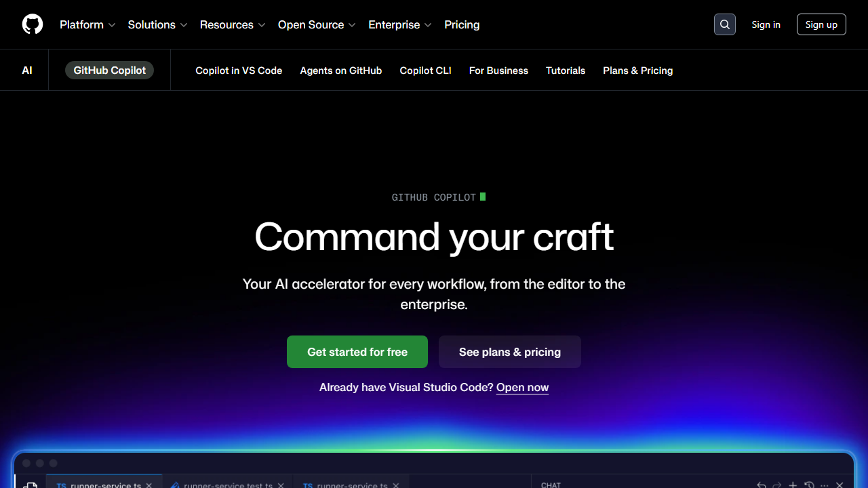Click the Sign up button
Viewport: 868px width, 488px height.
[821, 24]
